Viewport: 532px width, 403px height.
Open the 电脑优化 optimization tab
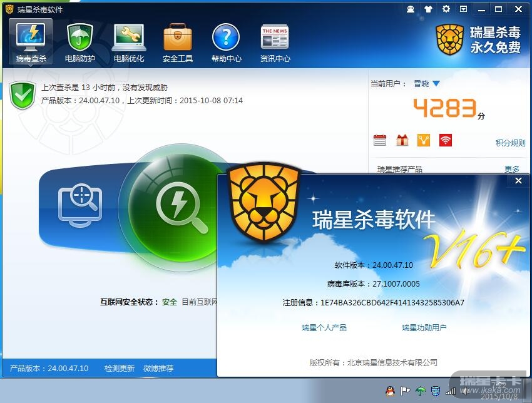click(128, 42)
